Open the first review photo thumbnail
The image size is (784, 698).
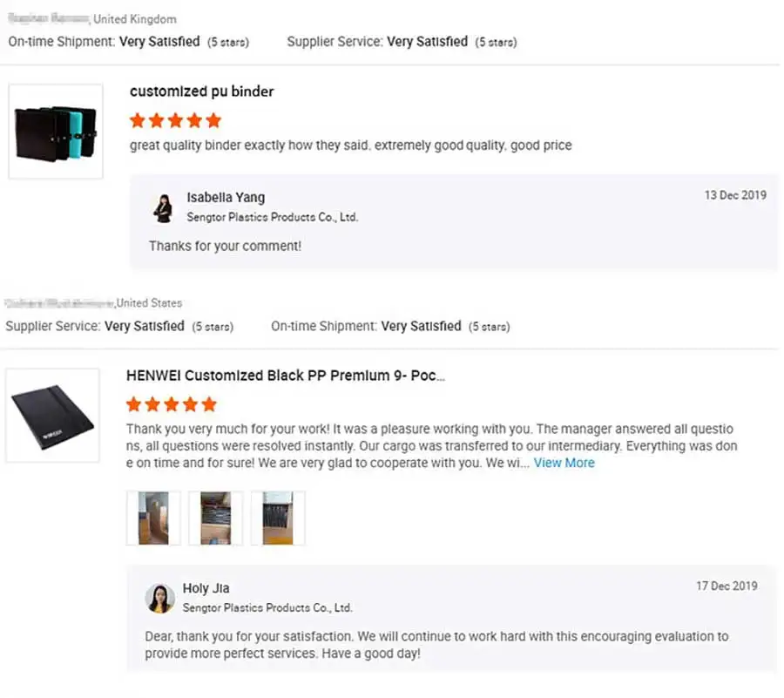(153, 518)
